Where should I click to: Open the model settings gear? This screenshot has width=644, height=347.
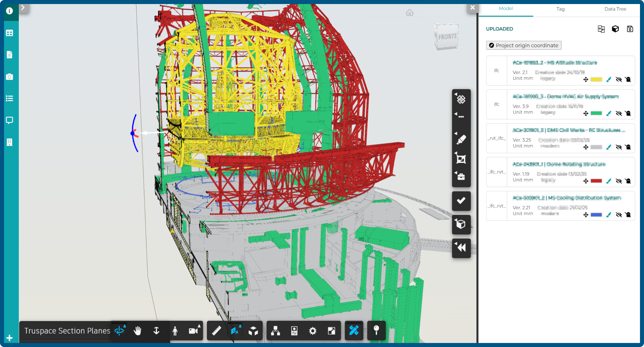click(312, 331)
